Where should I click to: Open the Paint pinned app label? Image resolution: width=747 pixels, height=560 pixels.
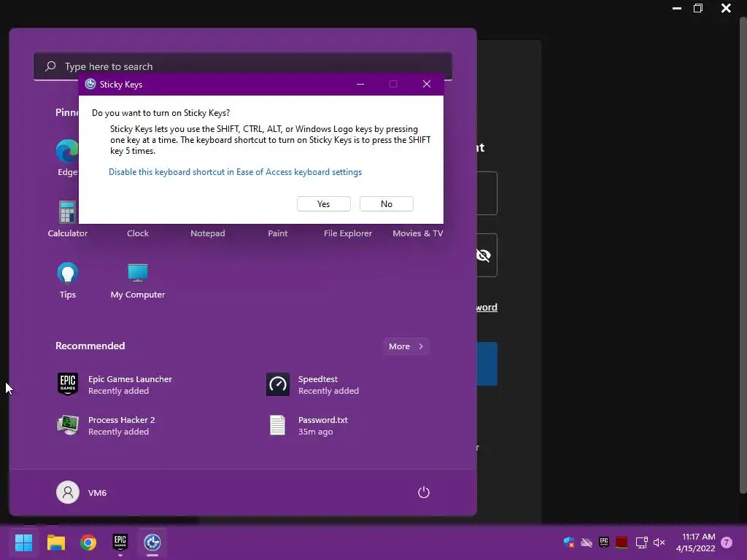tap(278, 233)
